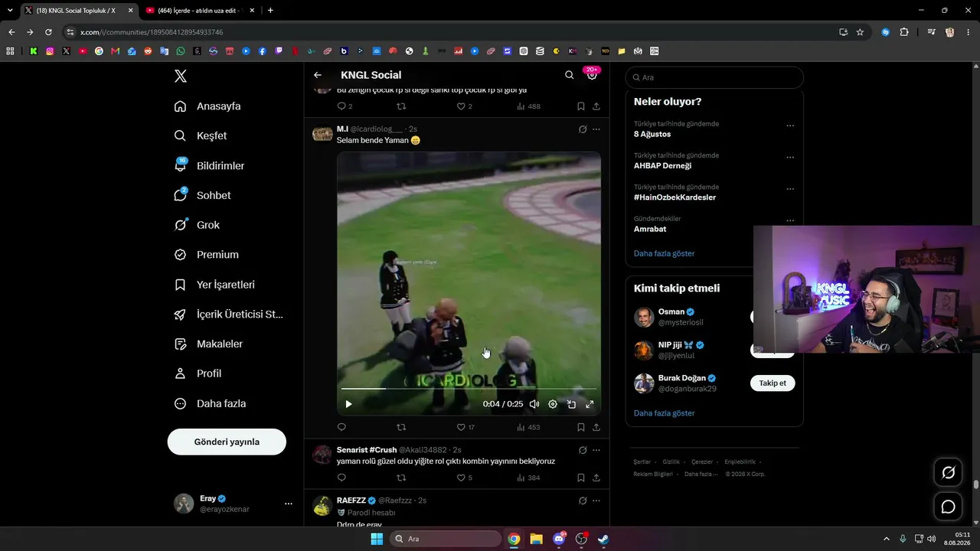The width and height of the screenshot is (980, 551).
Task: Like the top post with 2 likes
Action: (x=465, y=106)
